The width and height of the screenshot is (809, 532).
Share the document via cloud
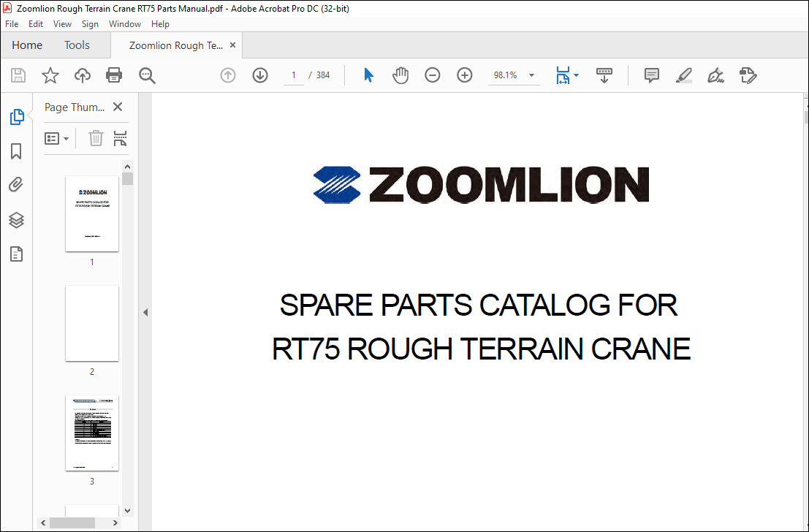point(82,75)
